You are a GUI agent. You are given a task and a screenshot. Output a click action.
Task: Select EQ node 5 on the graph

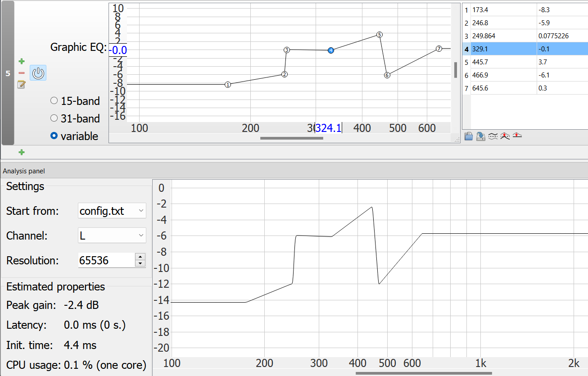379,35
